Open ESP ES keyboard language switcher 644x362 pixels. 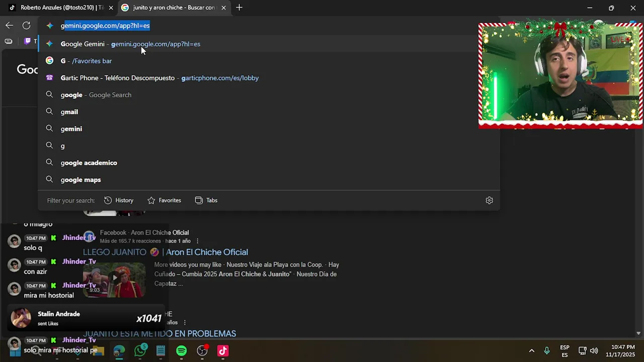pyautogui.click(x=565, y=351)
